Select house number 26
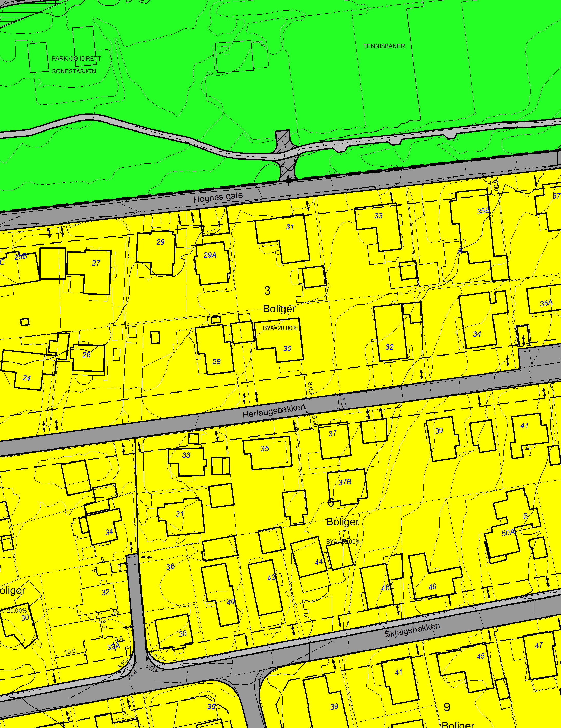 click(87, 355)
